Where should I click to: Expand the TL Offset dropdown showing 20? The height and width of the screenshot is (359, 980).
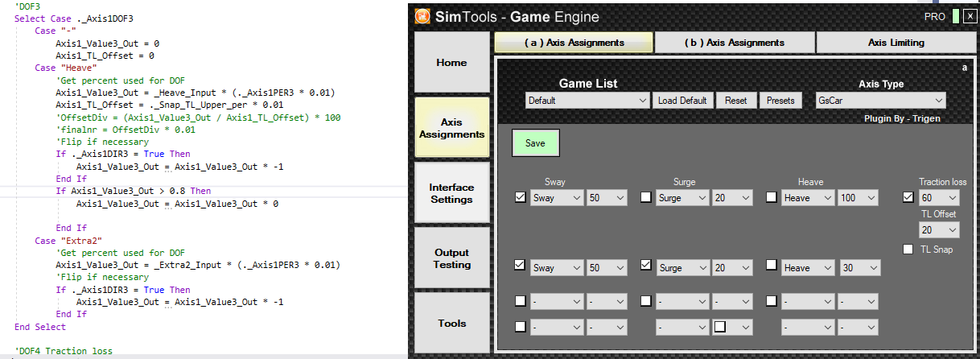[940, 230]
